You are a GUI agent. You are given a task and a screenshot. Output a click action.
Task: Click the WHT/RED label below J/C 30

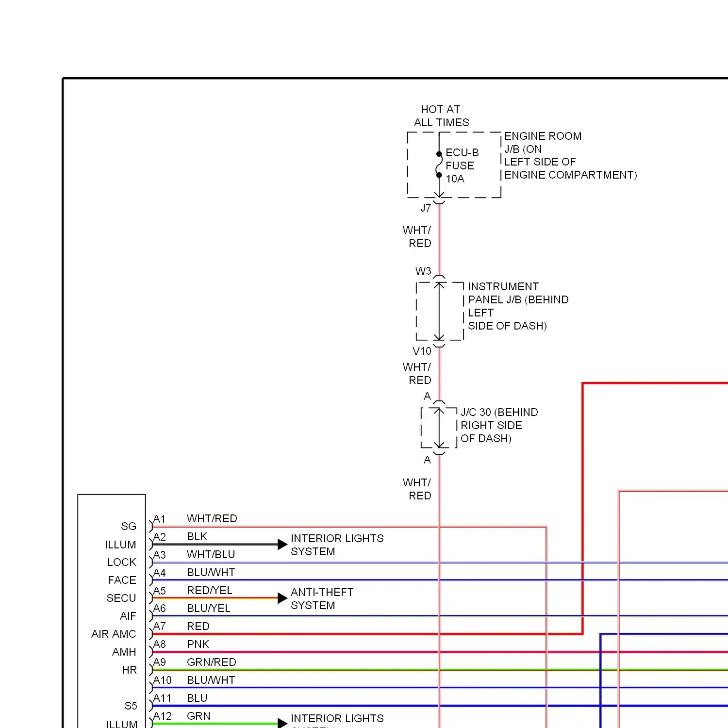[x=417, y=489]
